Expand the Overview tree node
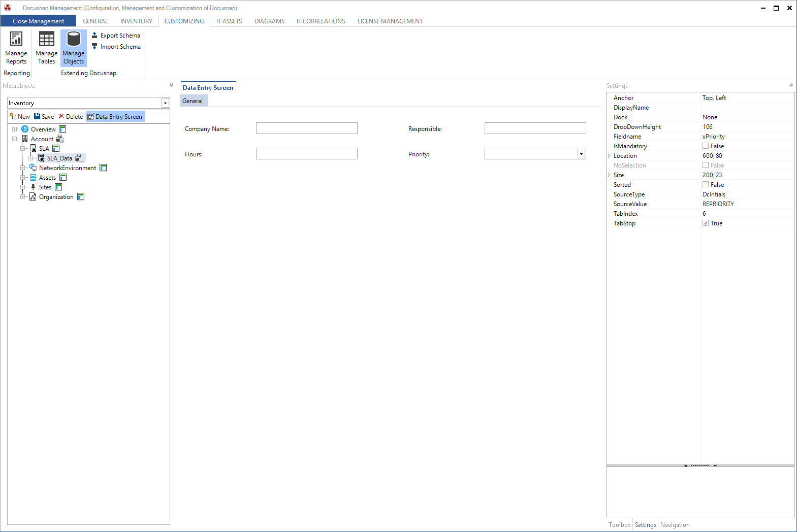 [x=15, y=129]
